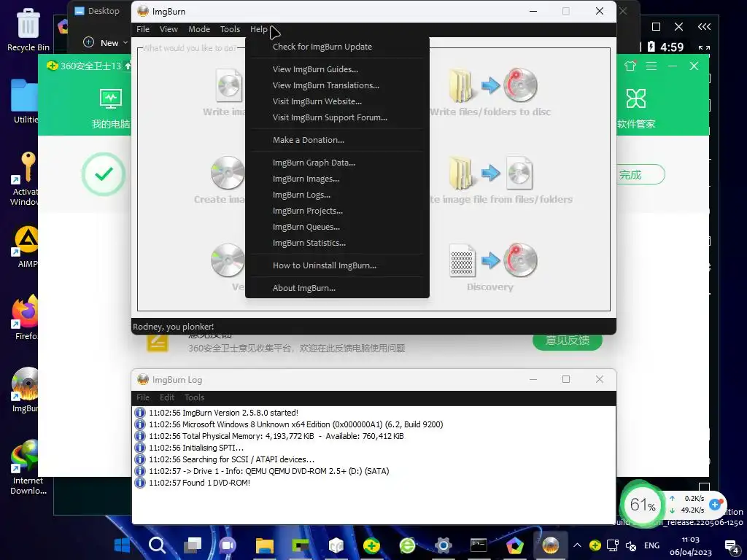This screenshot has width=747, height=560.
Task: Click Windows Start button on taskbar
Action: (122, 545)
